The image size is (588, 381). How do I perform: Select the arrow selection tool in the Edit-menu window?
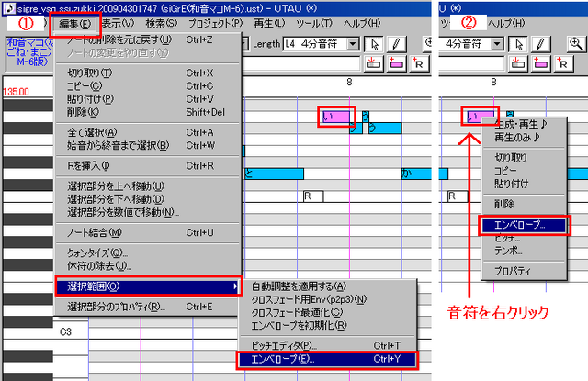pos(374,44)
